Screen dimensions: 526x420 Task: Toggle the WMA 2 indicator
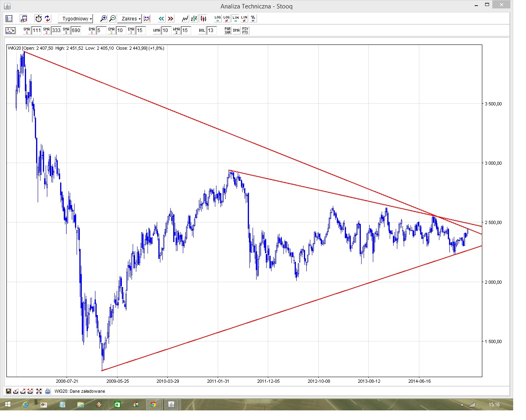[x=176, y=30]
